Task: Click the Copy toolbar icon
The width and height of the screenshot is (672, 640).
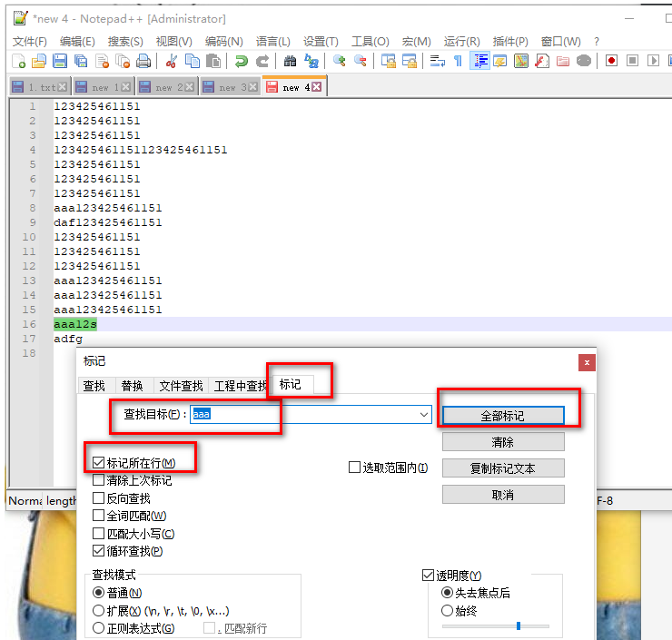Action: click(x=192, y=61)
